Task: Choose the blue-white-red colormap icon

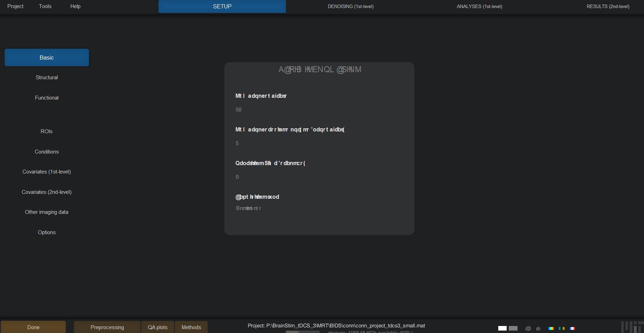Action: click(x=572, y=328)
